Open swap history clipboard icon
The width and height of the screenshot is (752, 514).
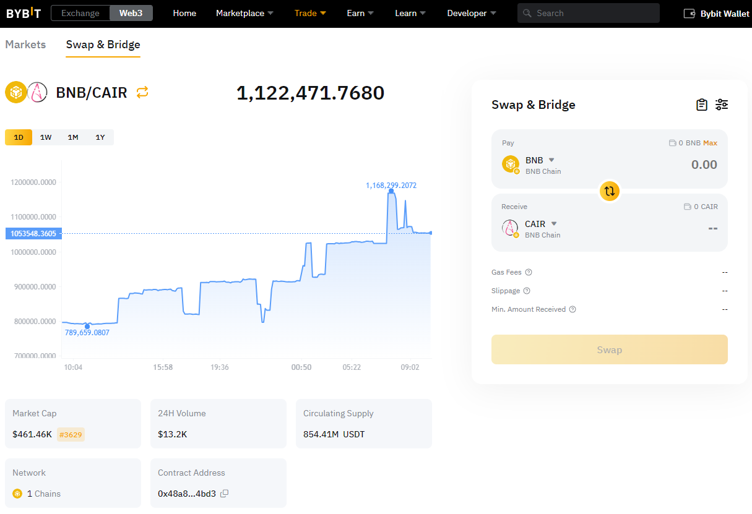tap(701, 105)
